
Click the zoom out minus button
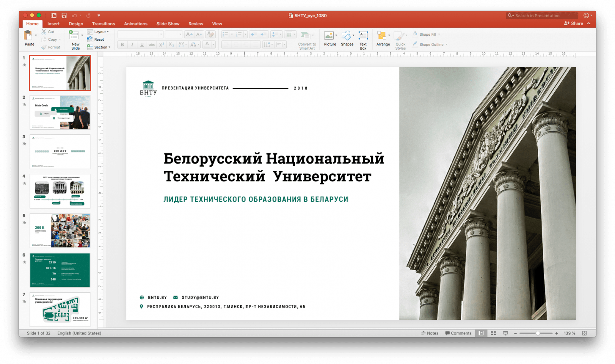[515, 333]
